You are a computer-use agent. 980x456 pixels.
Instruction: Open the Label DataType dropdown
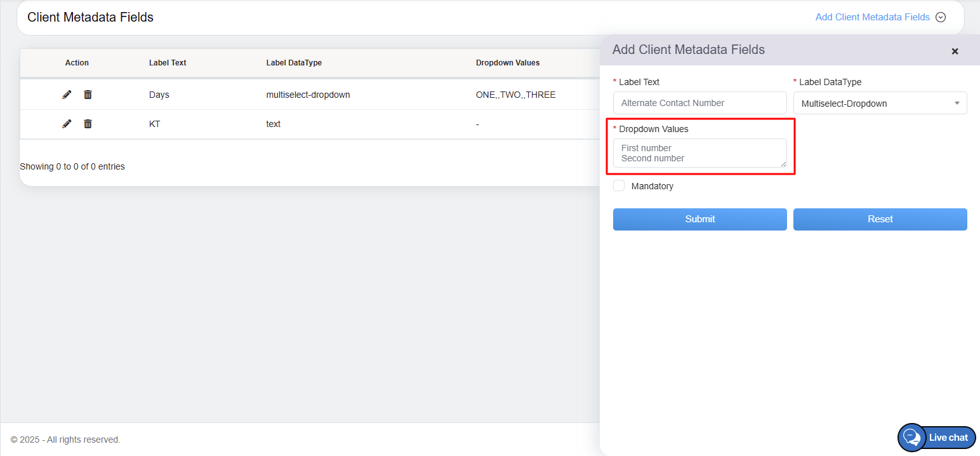click(x=880, y=104)
